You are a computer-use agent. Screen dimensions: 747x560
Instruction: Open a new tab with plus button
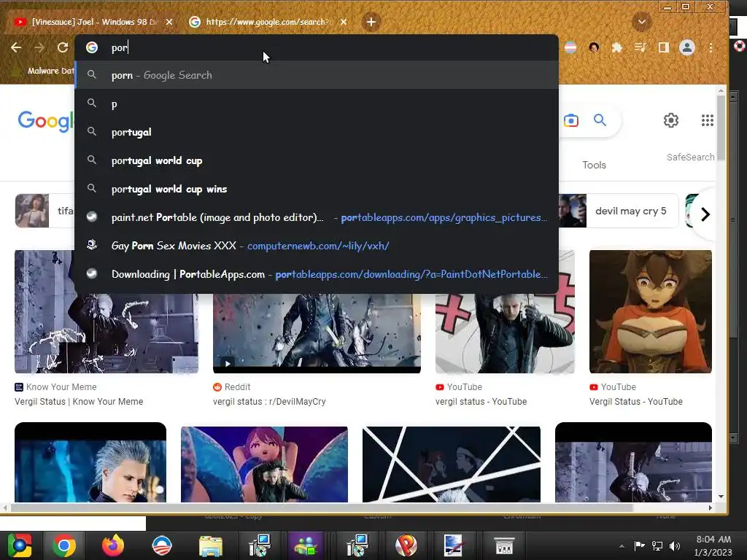click(371, 22)
